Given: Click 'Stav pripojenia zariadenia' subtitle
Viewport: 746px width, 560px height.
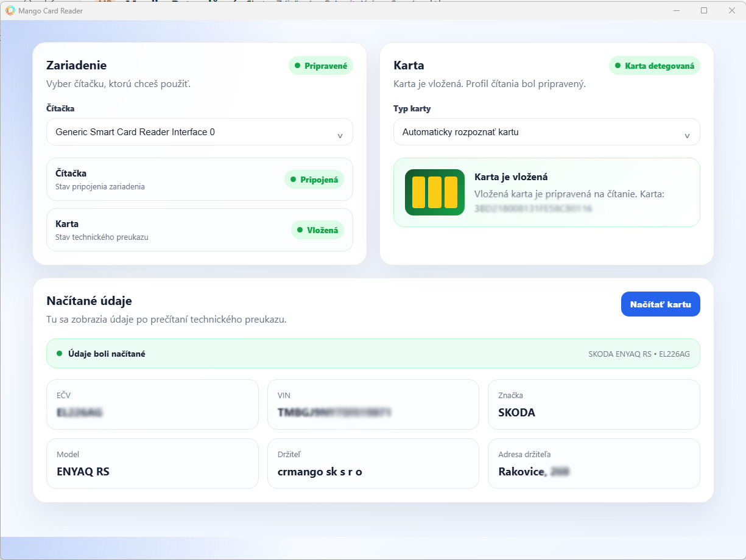Looking at the screenshot, I should [x=100, y=186].
